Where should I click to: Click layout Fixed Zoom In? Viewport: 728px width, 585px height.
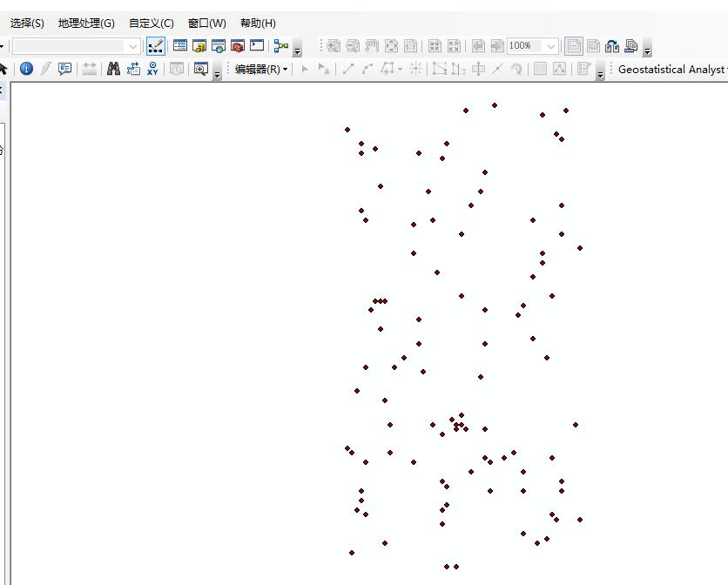click(435, 45)
